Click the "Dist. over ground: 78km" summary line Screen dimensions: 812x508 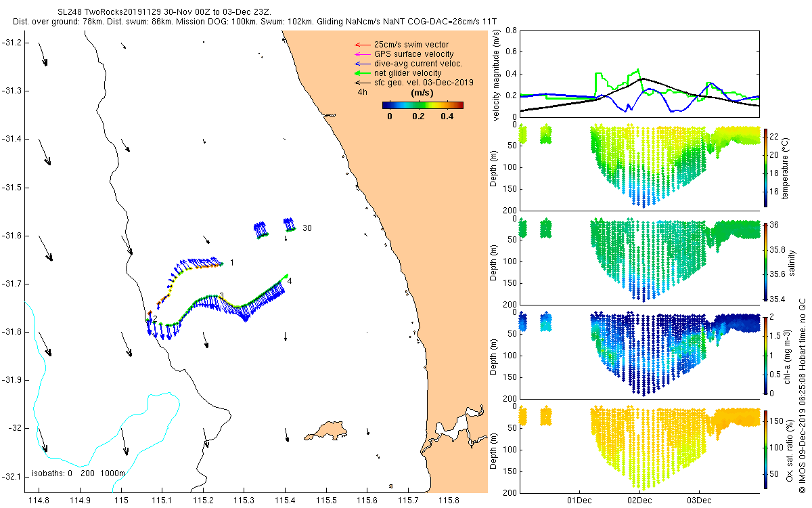[256, 22]
